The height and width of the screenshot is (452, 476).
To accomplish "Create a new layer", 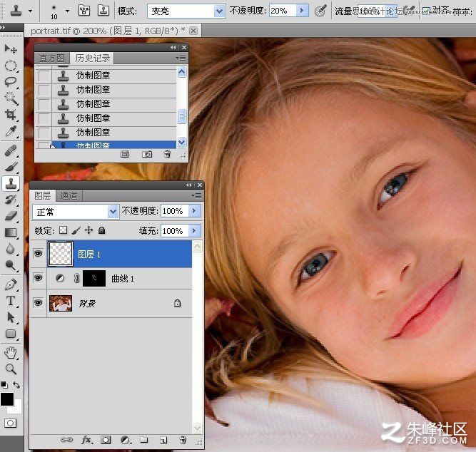I will coord(163,440).
